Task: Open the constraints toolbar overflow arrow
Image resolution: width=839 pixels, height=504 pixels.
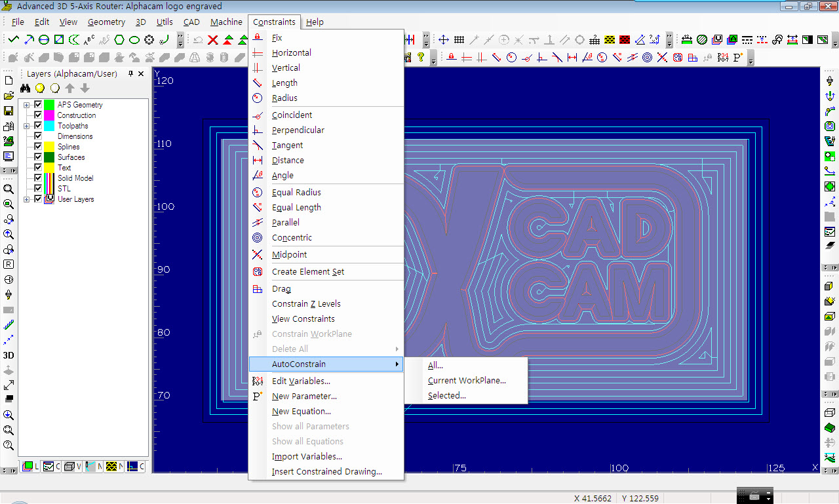Action: [x=751, y=58]
